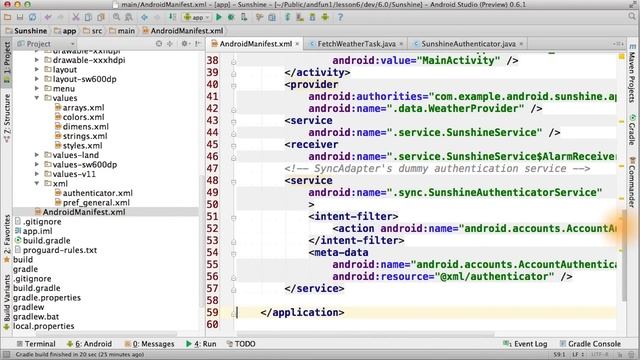Click the Search Everywhere magnifier icon
The width and height of the screenshot is (640, 360).
tap(632, 17)
